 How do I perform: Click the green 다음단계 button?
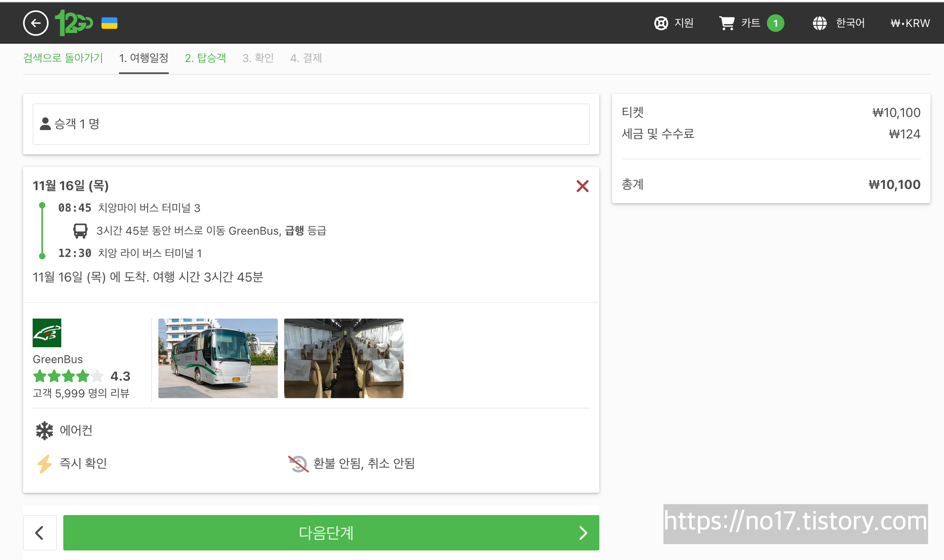pos(331,533)
